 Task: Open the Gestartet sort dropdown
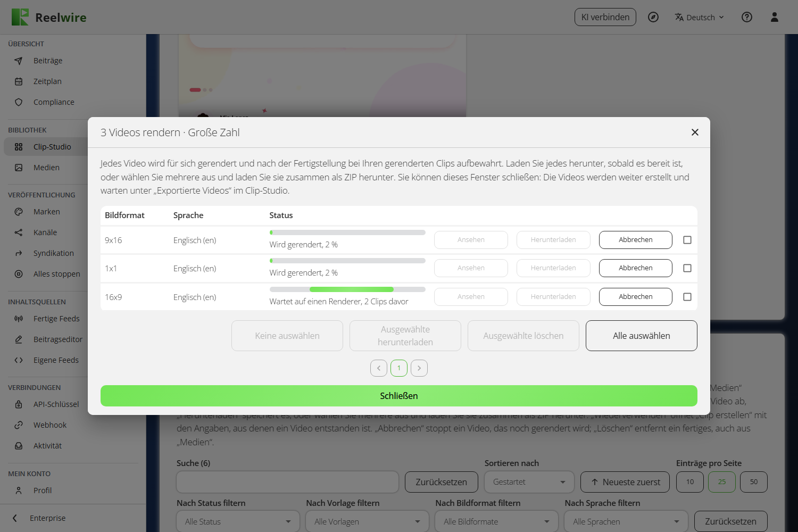pyautogui.click(x=529, y=482)
